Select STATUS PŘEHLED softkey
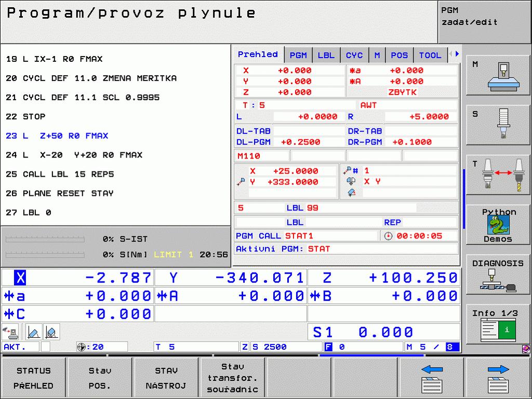532x399 pixels. [33, 378]
